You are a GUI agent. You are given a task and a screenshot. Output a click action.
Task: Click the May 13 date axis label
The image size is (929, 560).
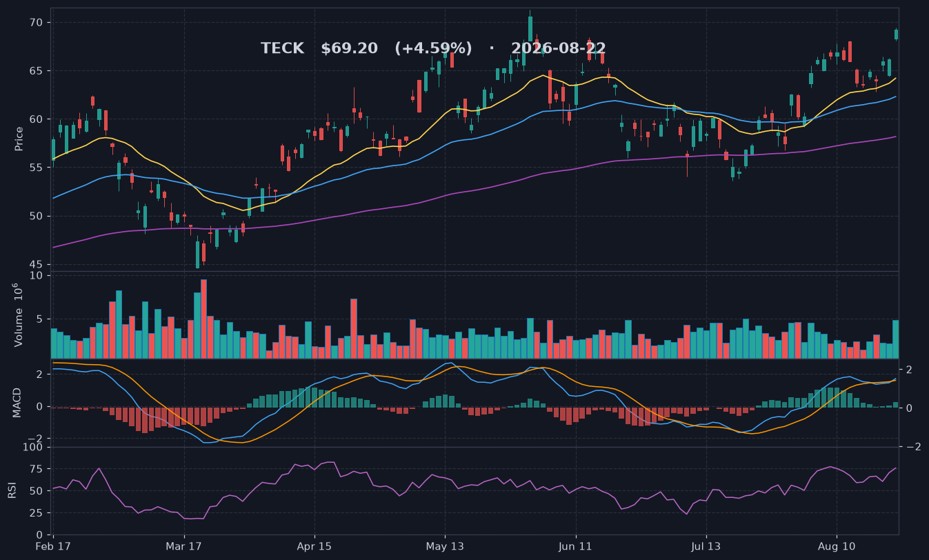pos(445,546)
